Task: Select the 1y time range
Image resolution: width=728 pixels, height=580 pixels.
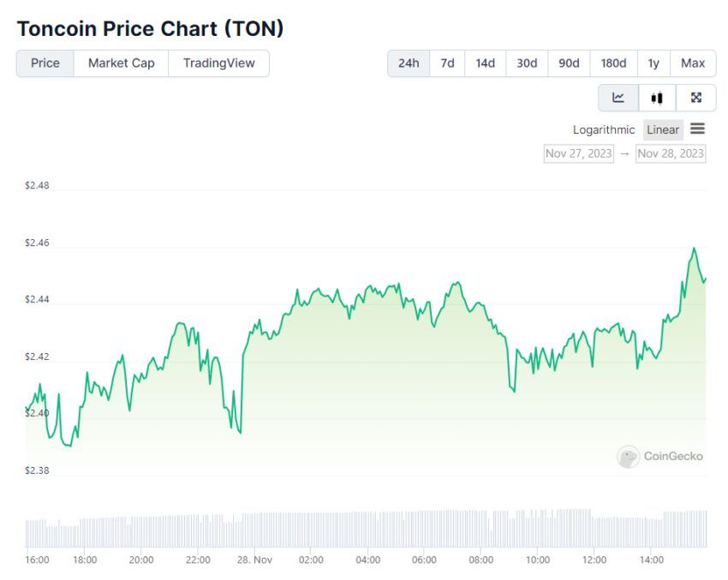Action: click(653, 63)
